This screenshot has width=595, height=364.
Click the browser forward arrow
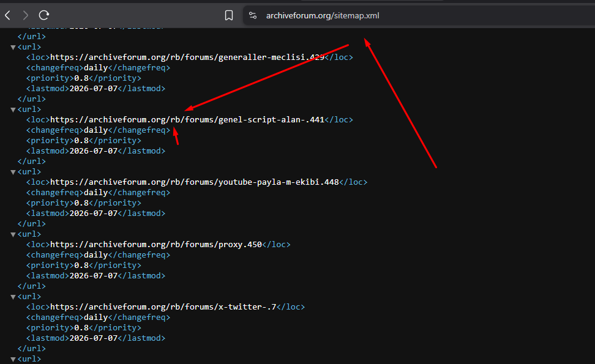26,15
